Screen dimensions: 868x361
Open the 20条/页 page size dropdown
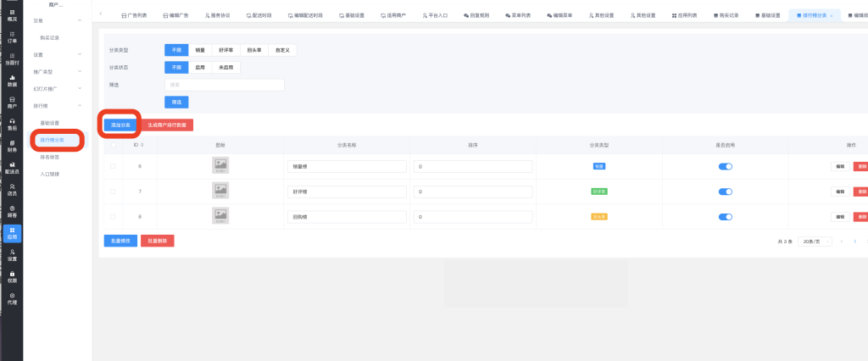[x=814, y=242]
